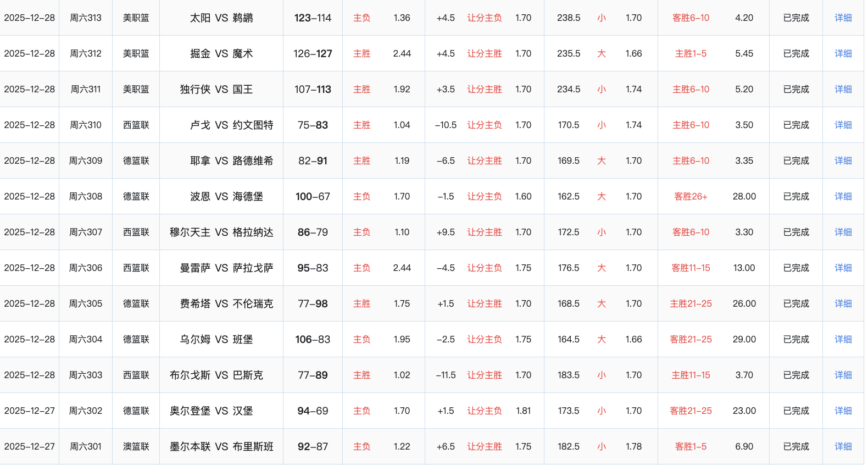View 详细 for 墨尔本联 VS 布里斯班

pos(843,446)
